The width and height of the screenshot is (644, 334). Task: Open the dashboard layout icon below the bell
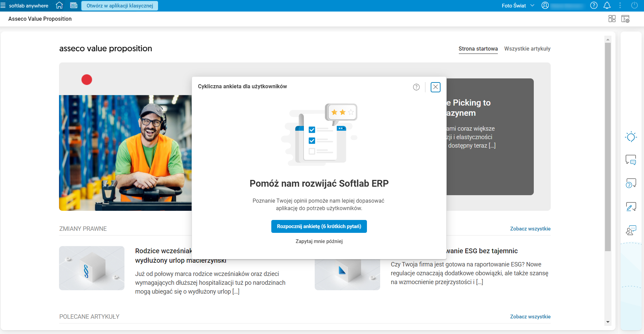[612, 19]
